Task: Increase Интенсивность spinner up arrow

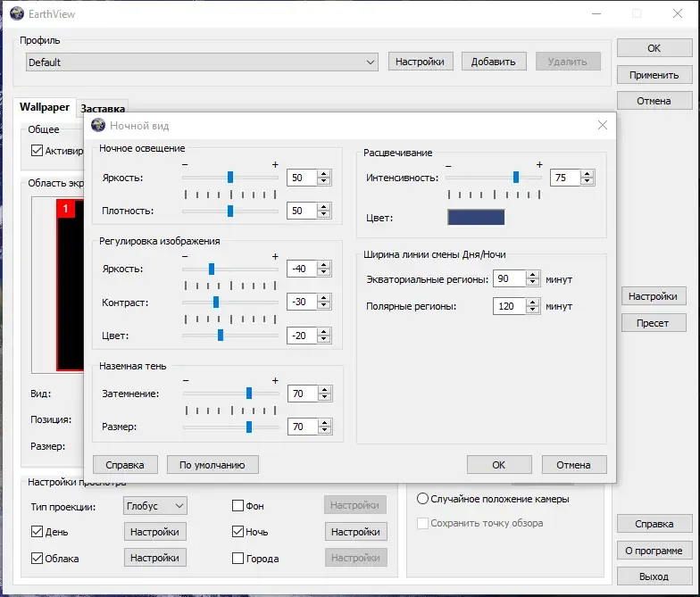Action: [x=587, y=173]
